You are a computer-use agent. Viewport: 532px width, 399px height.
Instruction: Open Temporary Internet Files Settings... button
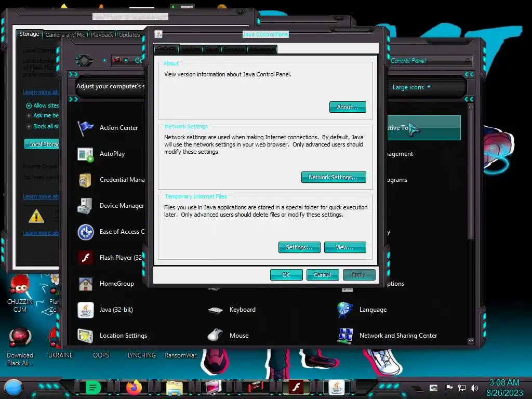pos(299,247)
